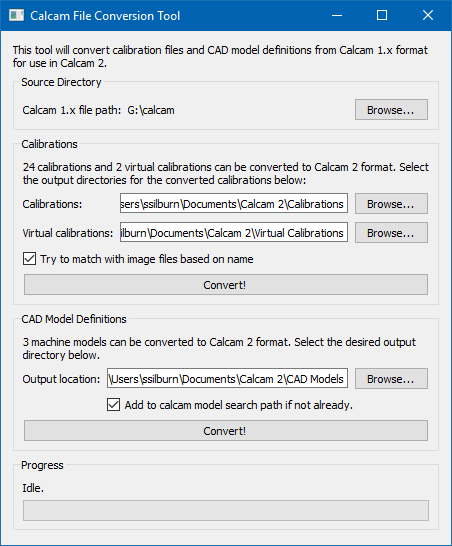
Task: Click into the Virtual calibrations path field
Action: (234, 232)
